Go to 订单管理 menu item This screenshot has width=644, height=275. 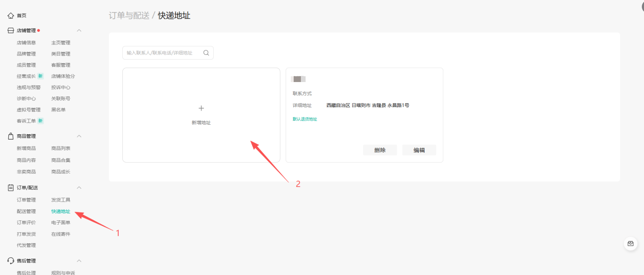pos(26,200)
